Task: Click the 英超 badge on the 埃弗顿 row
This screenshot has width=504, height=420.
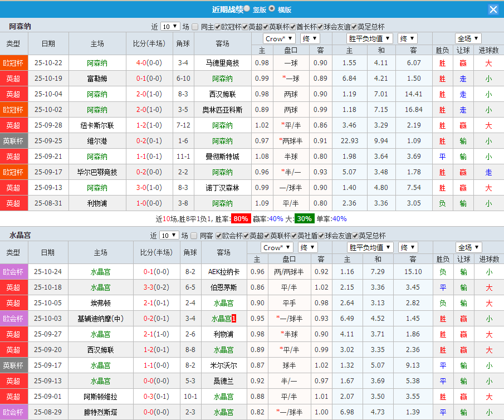Action: pos(13,303)
